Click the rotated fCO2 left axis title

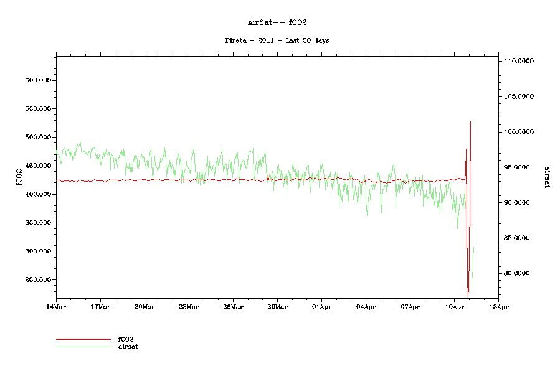[19, 177]
